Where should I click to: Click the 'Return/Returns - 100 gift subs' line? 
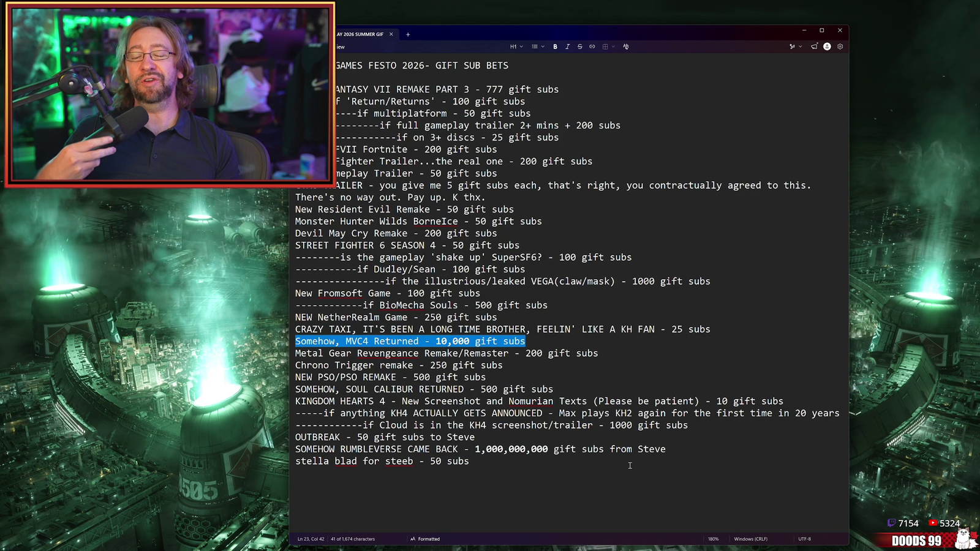(430, 102)
